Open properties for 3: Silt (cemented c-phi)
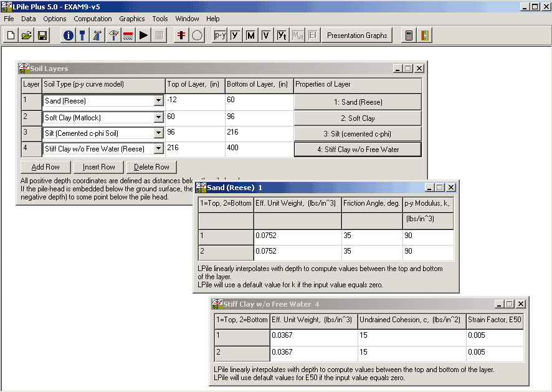Image resolution: width=552 pixels, height=392 pixels. click(x=358, y=134)
